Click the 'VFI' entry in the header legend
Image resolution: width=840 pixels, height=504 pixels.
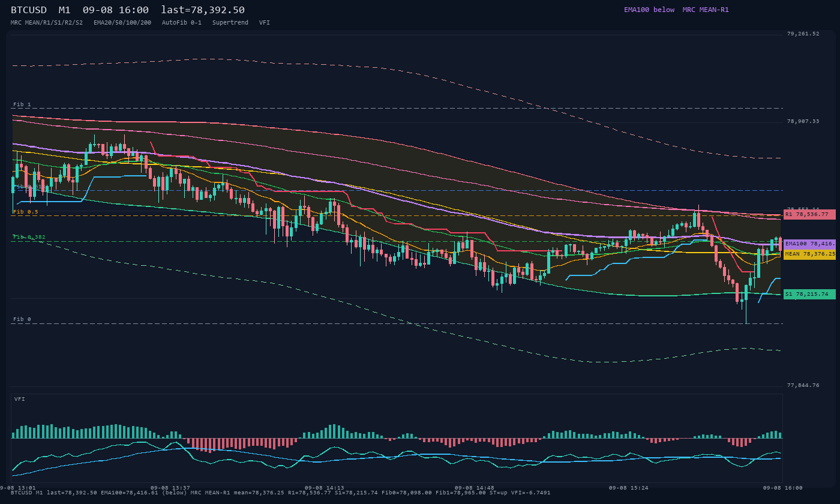tap(265, 22)
